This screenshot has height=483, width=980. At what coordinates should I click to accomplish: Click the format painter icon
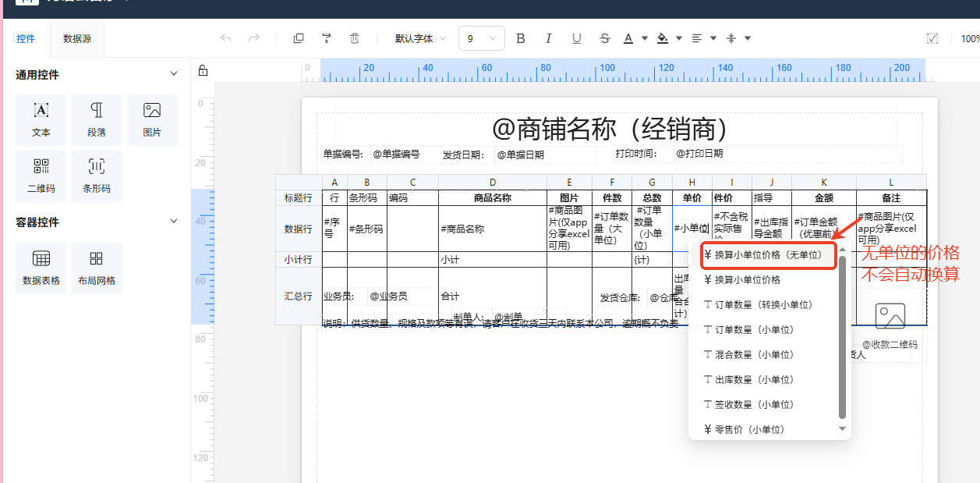coord(327,38)
